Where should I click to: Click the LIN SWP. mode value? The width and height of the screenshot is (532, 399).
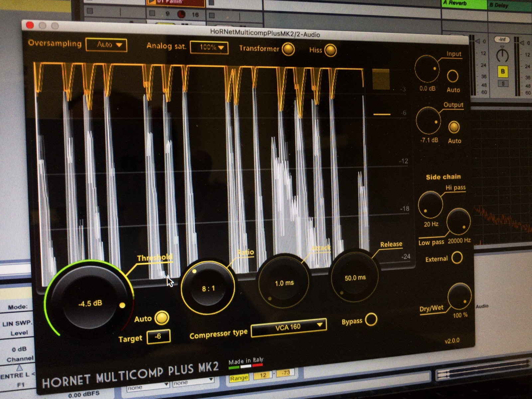point(17,323)
